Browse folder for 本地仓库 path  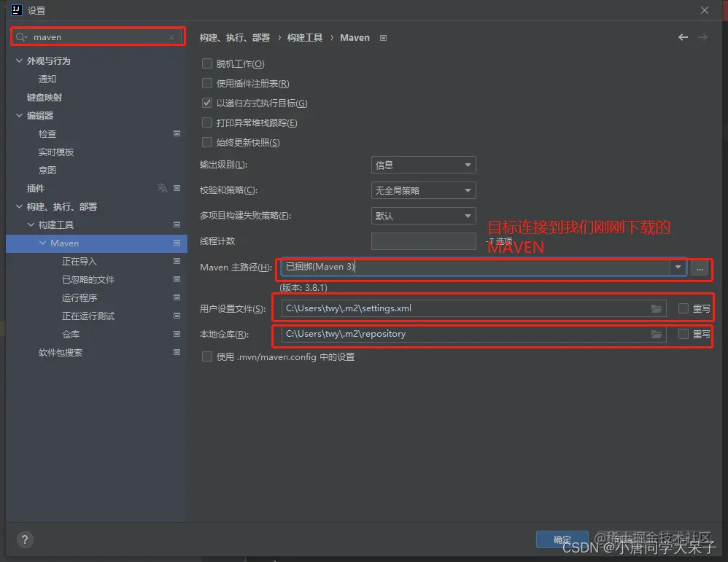point(656,334)
